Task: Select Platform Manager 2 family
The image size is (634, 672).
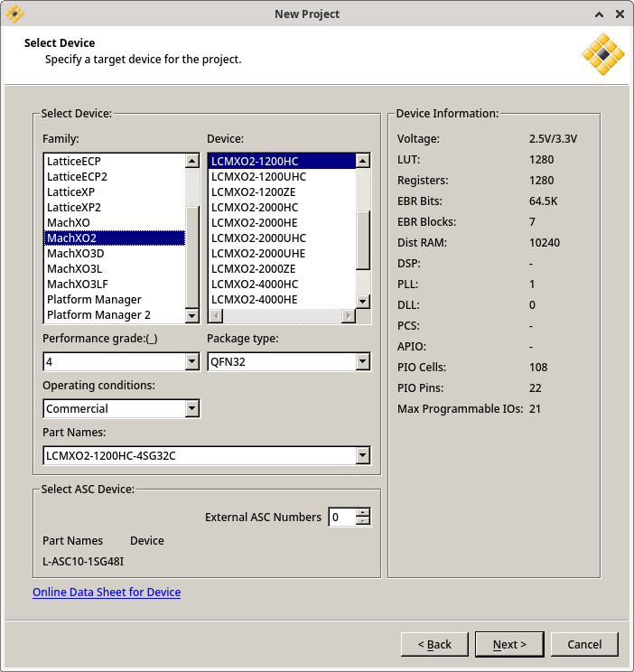Action: 115,315
